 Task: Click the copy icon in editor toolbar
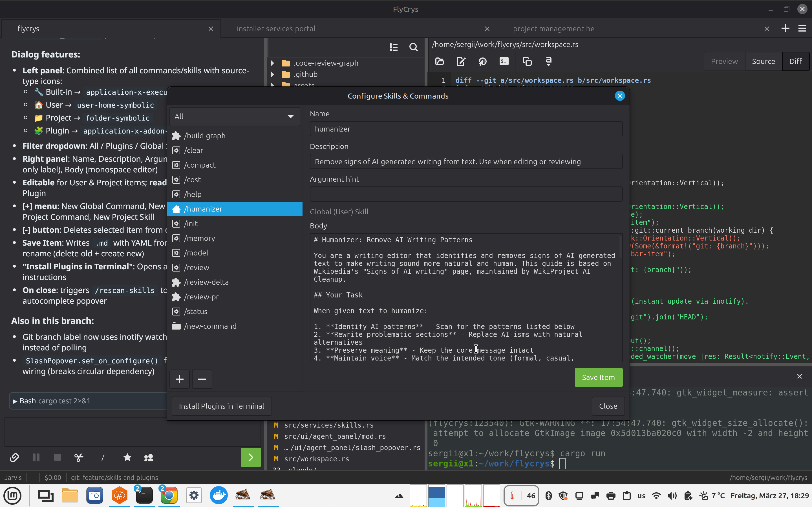527,61
